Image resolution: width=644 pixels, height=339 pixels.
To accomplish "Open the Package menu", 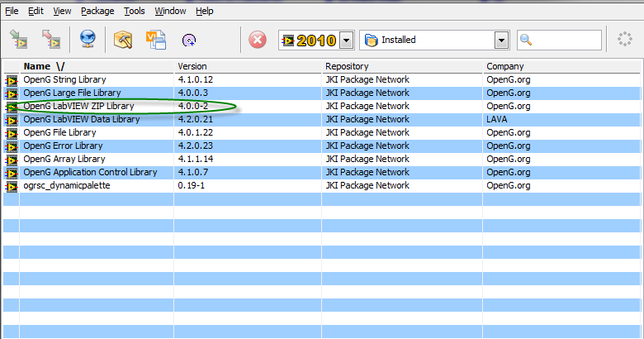I will click(97, 11).
